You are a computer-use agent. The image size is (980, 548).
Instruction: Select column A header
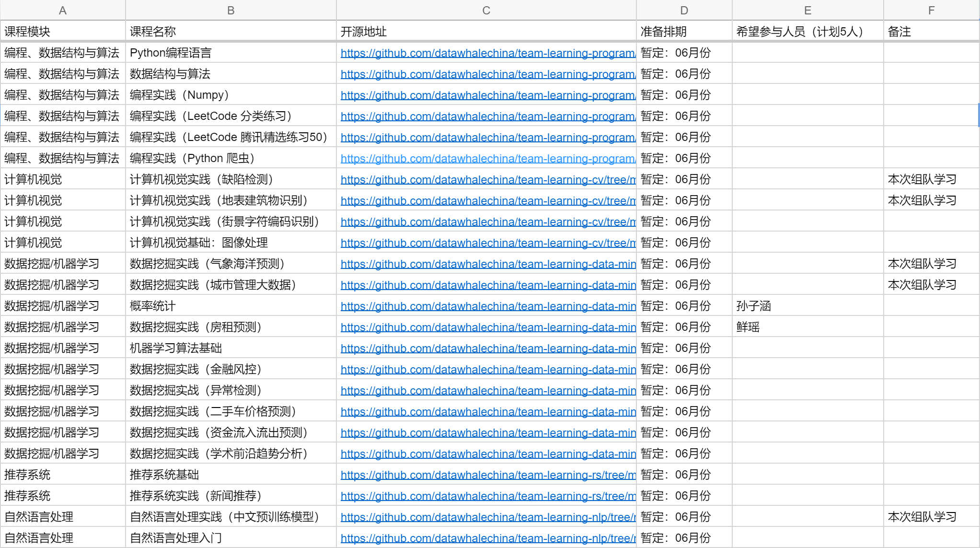click(x=63, y=10)
